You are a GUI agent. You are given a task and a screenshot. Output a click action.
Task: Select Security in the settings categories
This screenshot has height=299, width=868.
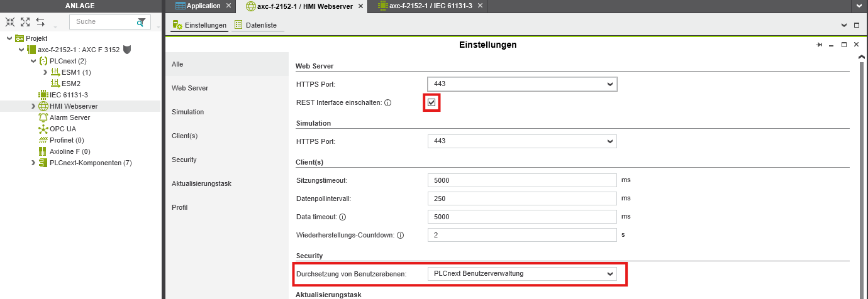click(x=184, y=160)
